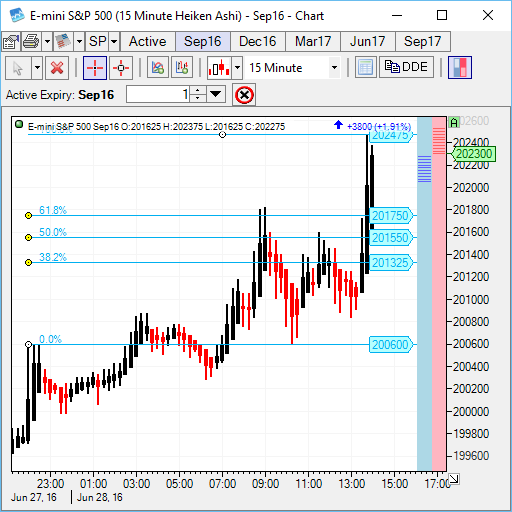The image size is (512, 512).
Task: Click the data table grid icon
Action: (x=365, y=68)
